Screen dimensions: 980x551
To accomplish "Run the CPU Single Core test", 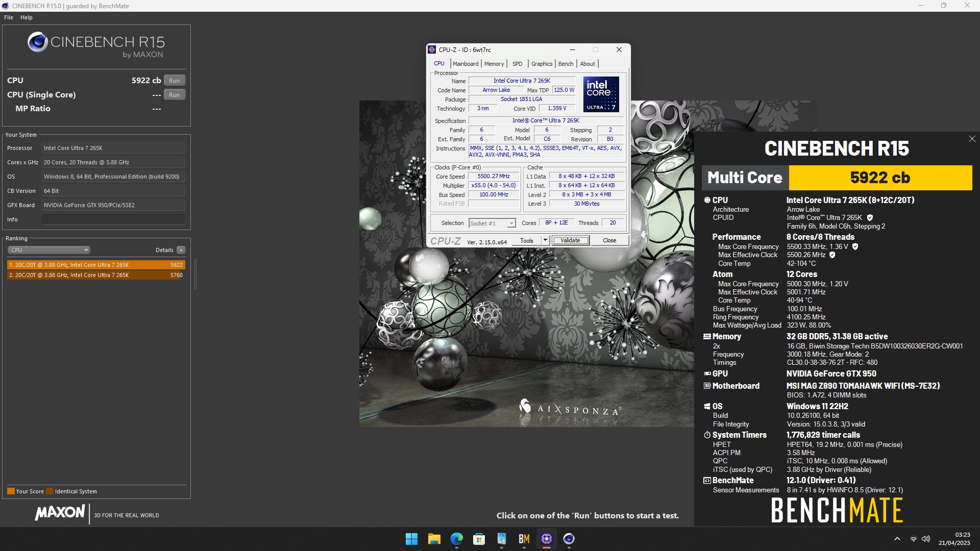I will 174,95.
